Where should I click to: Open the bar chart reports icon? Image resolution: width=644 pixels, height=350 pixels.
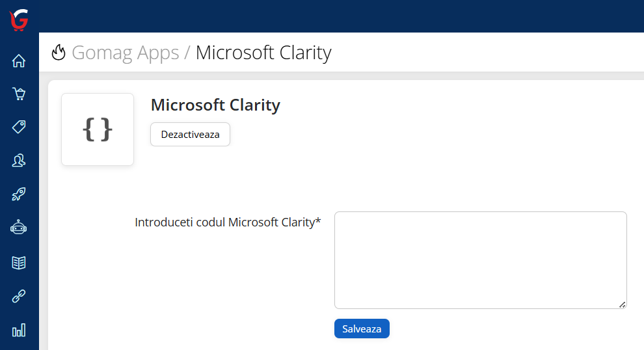[x=18, y=330]
